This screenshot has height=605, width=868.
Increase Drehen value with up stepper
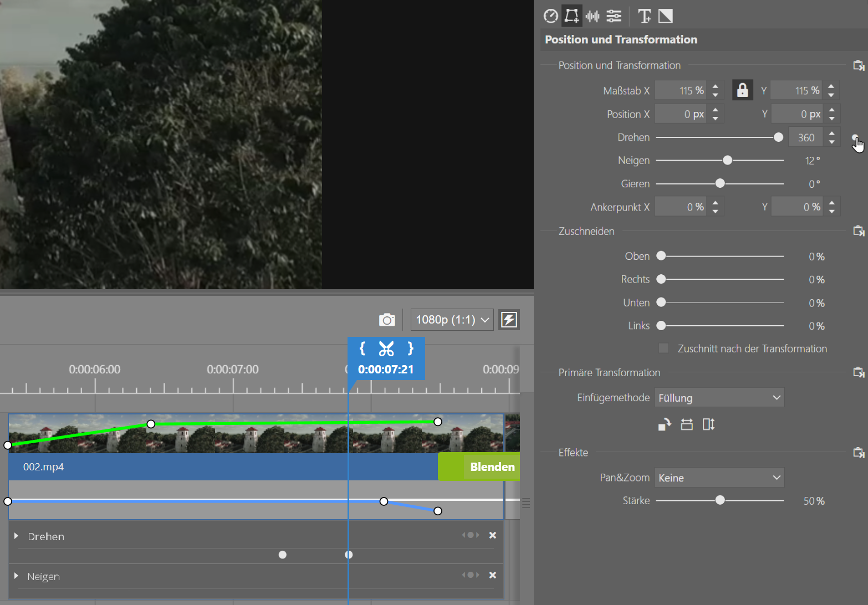pos(831,133)
